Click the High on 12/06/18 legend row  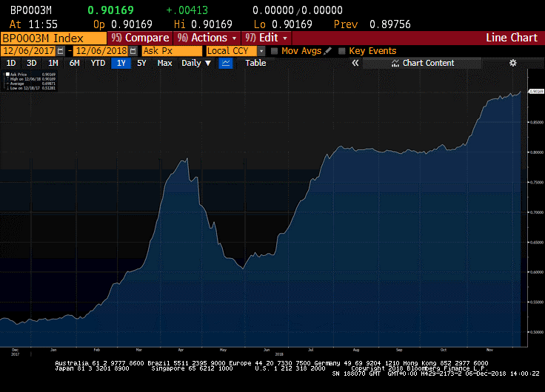[x=30, y=79]
